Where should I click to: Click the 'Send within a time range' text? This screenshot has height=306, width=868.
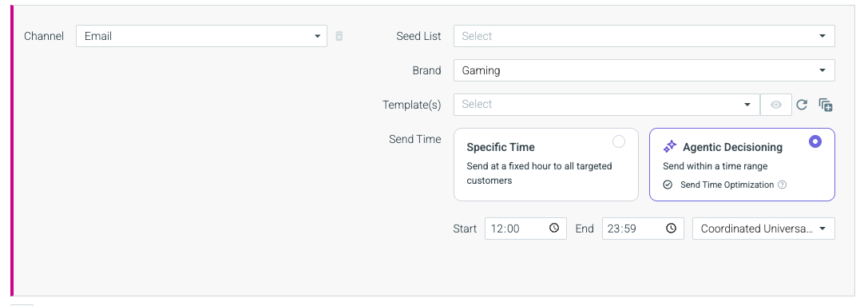[x=715, y=166]
